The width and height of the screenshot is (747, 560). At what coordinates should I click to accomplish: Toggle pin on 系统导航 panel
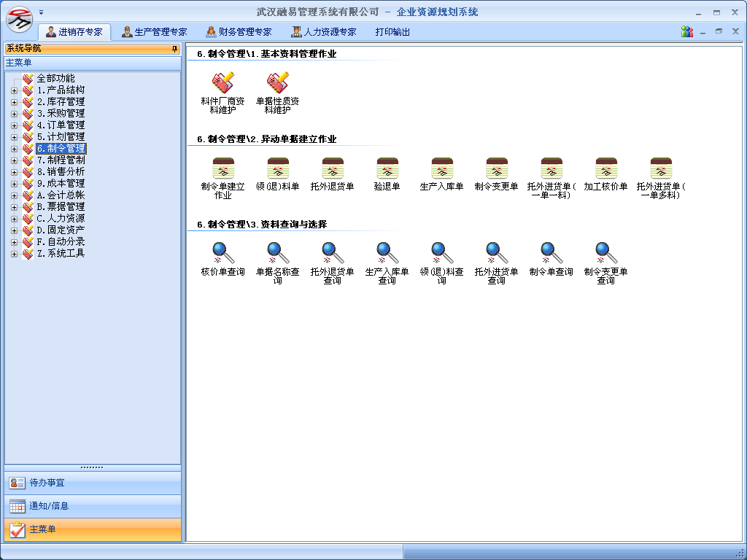coord(174,49)
